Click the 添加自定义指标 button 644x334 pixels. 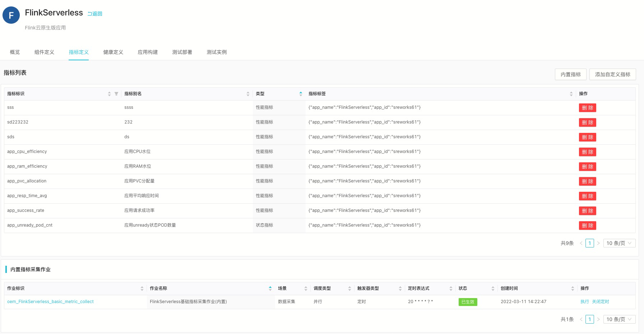point(612,74)
